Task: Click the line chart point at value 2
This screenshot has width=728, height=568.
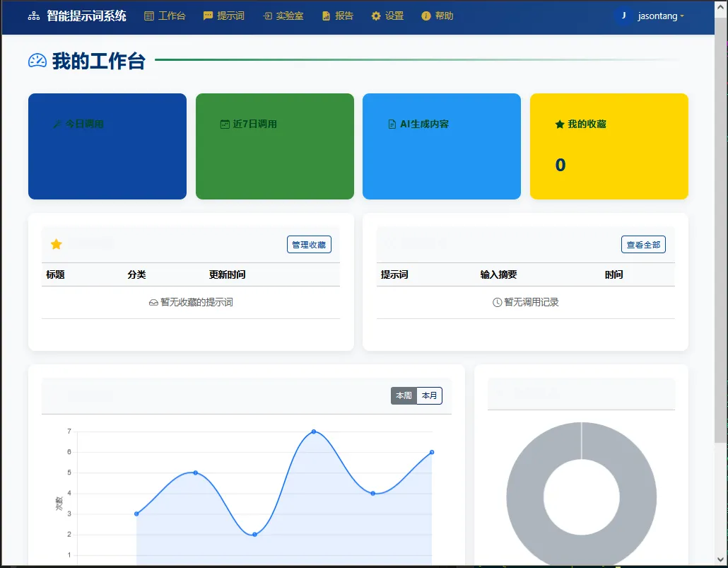Action: tap(254, 535)
